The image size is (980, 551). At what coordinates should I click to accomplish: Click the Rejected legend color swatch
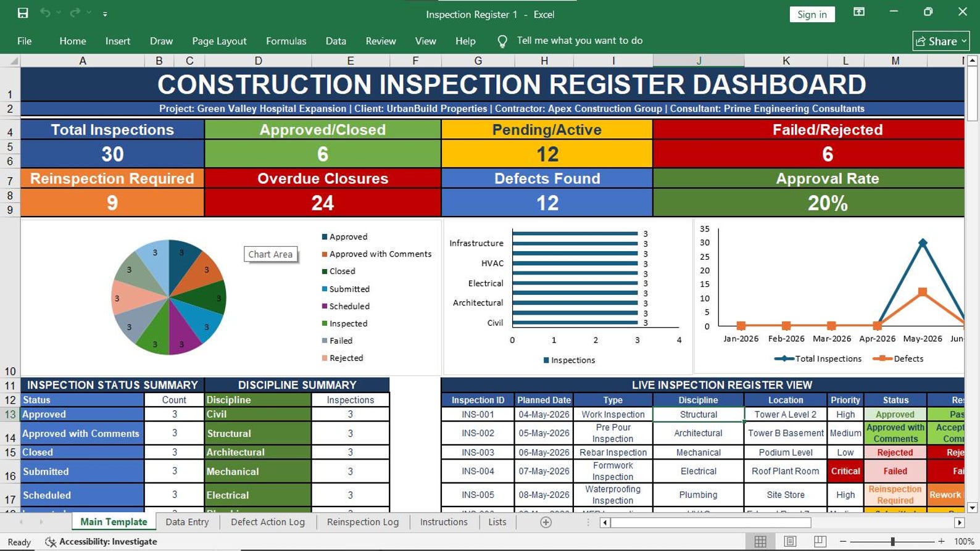[325, 358]
